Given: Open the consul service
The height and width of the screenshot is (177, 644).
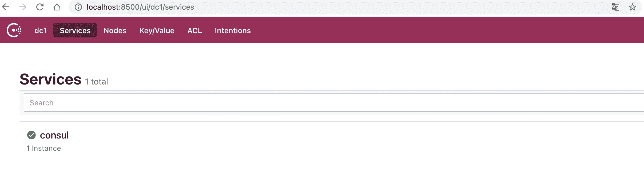Looking at the screenshot, I should click(54, 135).
